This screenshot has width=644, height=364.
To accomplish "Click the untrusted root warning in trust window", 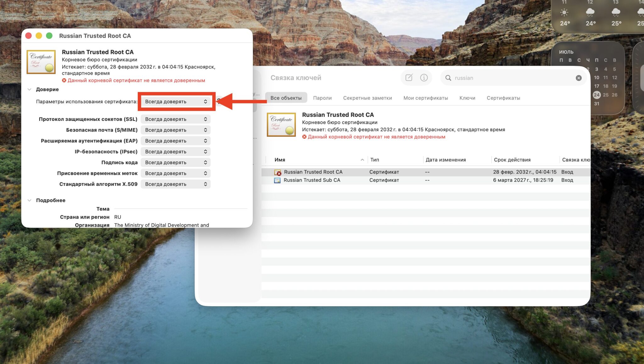I will click(x=134, y=80).
